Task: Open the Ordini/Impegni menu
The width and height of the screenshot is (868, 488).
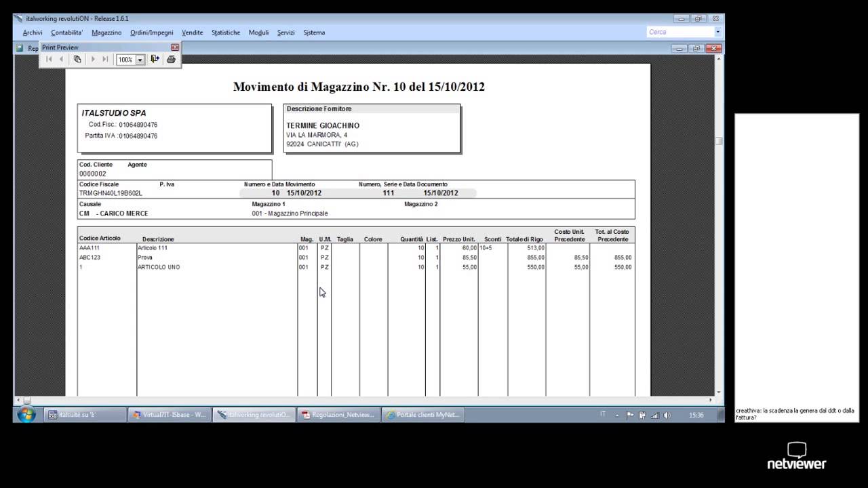Action: coord(152,33)
